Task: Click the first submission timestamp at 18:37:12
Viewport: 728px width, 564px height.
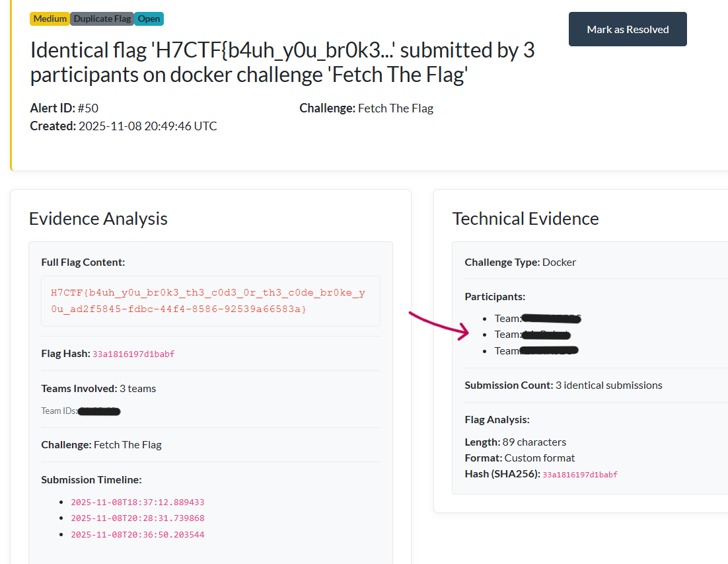Action: (137, 503)
